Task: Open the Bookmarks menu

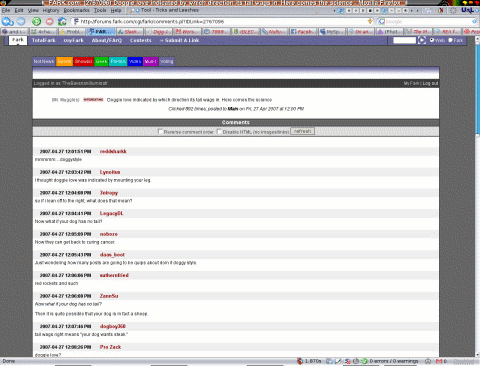Action: (x=77, y=10)
